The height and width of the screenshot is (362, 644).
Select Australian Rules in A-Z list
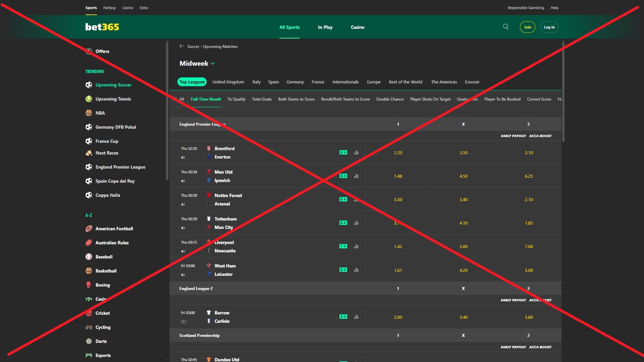click(112, 243)
